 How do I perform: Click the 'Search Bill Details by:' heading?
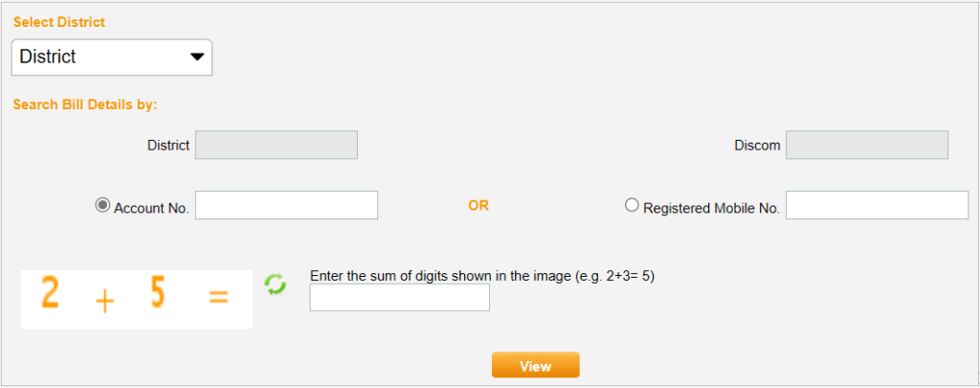(x=85, y=103)
